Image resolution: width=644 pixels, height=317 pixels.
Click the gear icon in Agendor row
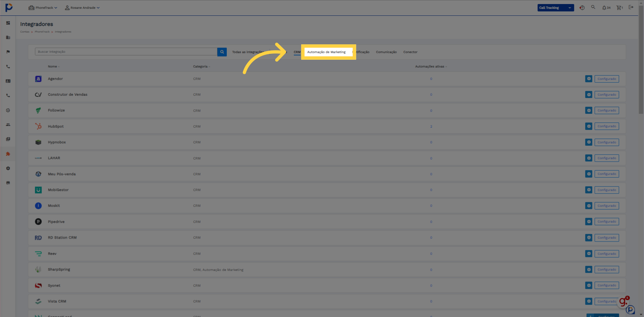589,79
